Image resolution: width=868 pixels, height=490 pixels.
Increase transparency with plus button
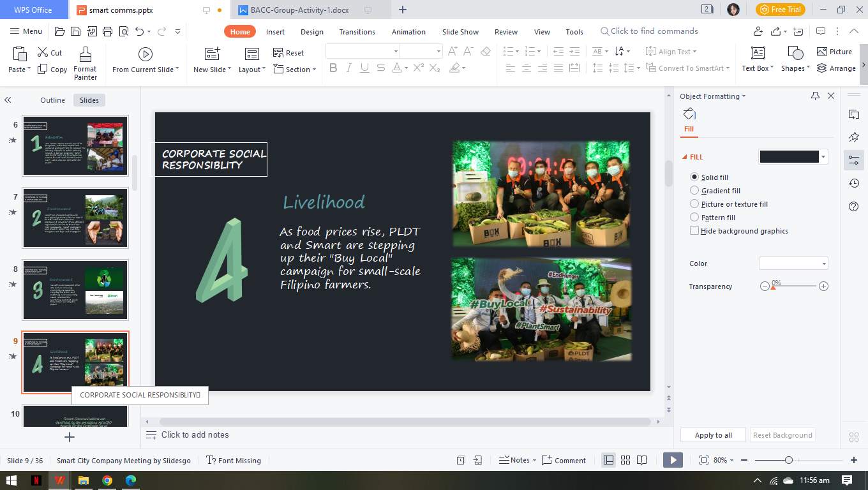pyautogui.click(x=823, y=286)
